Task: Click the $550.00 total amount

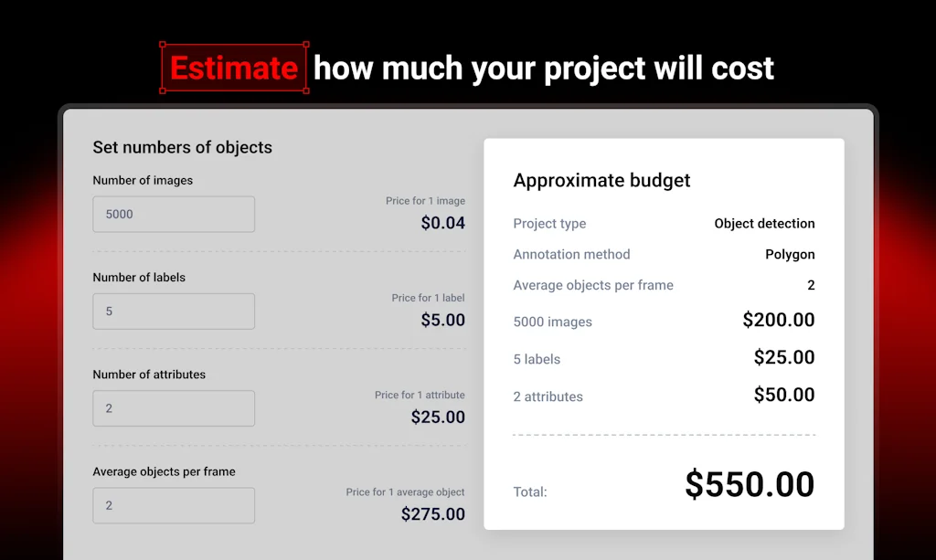Action: coord(749,485)
